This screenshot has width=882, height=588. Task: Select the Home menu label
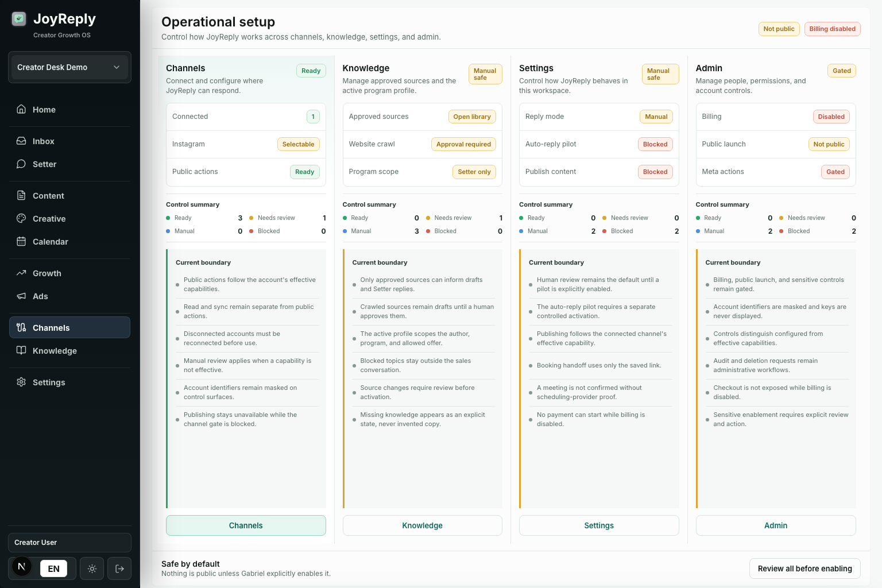(44, 110)
